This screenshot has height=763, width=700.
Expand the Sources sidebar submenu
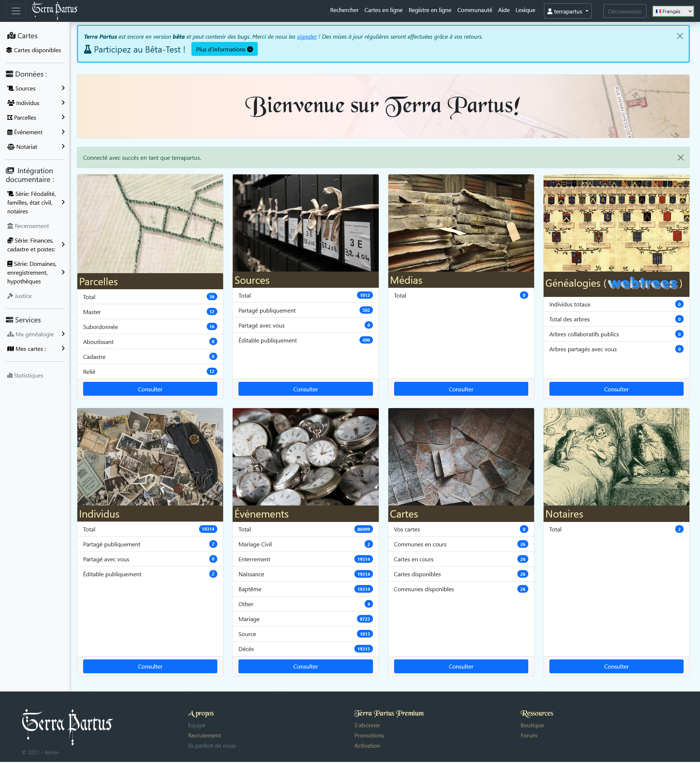63,88
